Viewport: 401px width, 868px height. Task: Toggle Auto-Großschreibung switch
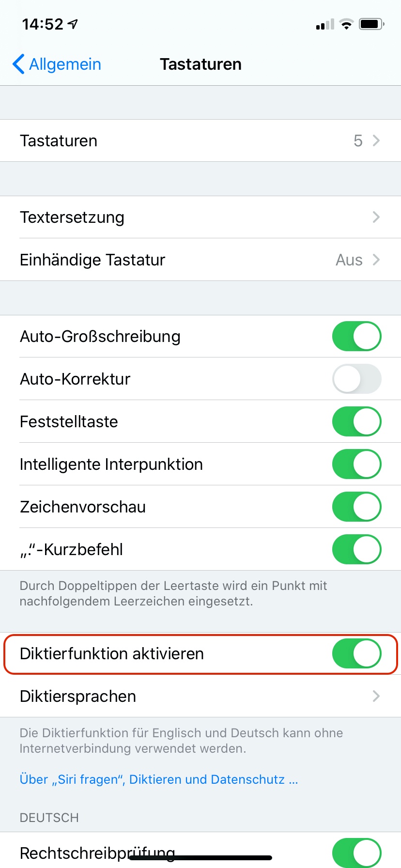click(356, 336)
